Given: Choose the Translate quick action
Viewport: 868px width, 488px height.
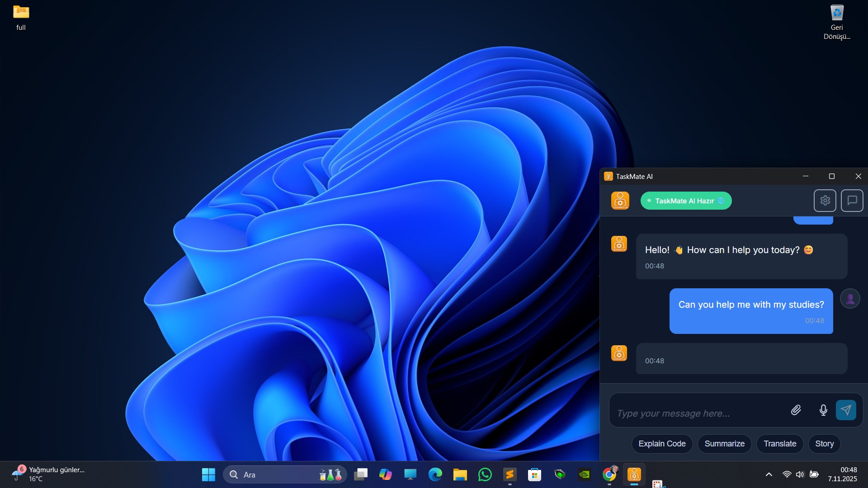Looking at the screenshot, I should 780,444.
